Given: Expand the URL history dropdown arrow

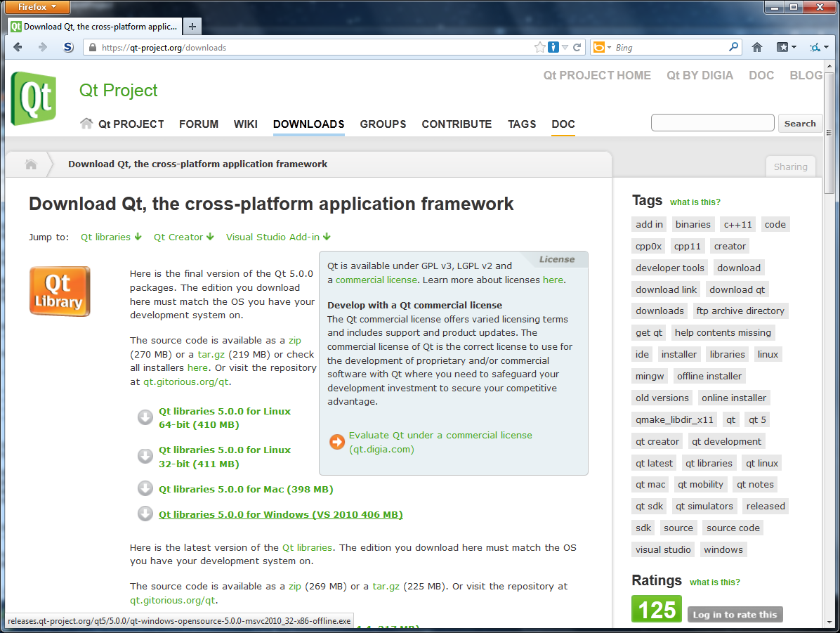Looking at the screenshot, I should [x=565, y=47].
